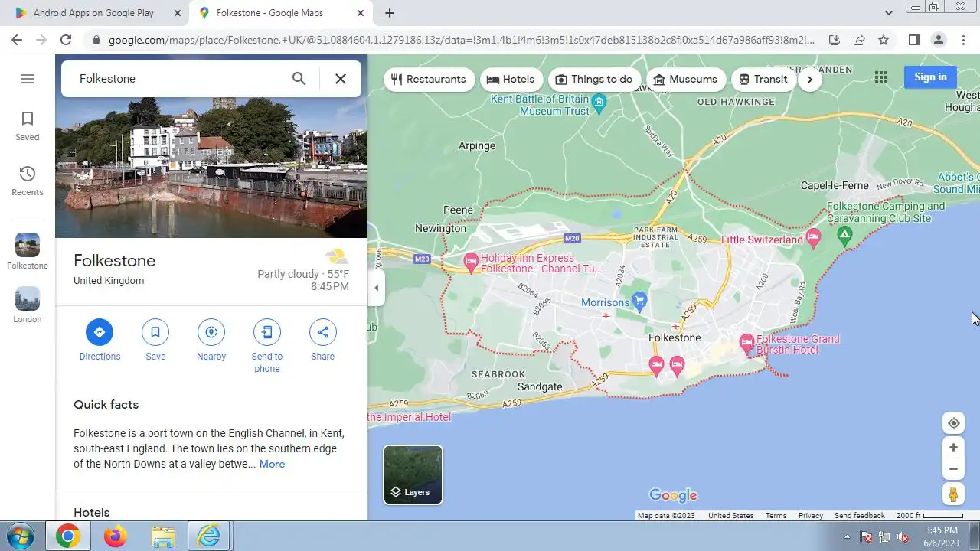980x551 pixels.
Task: Toggle the map scale unit
Action: 929,515
